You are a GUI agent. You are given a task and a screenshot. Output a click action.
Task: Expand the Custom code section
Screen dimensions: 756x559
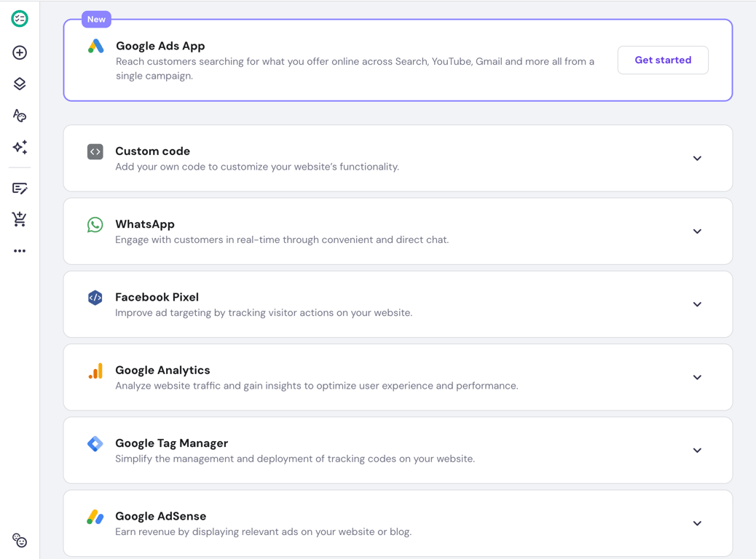697,158
